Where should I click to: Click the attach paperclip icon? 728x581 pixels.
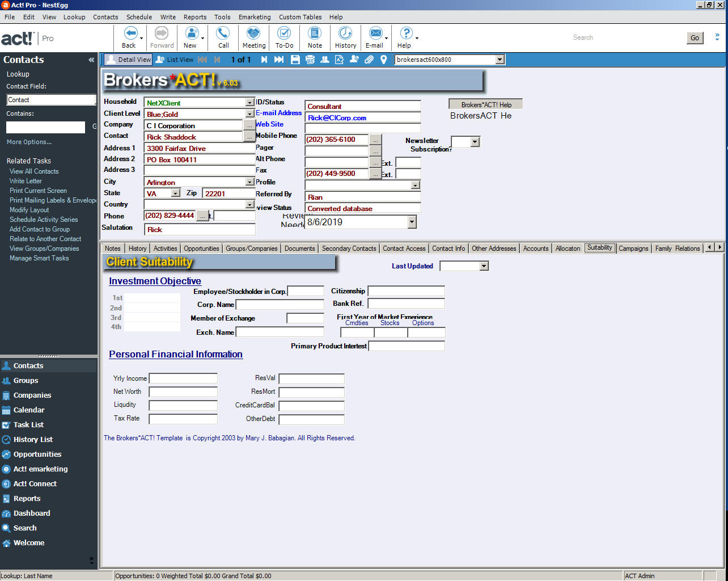pos(369,60)
